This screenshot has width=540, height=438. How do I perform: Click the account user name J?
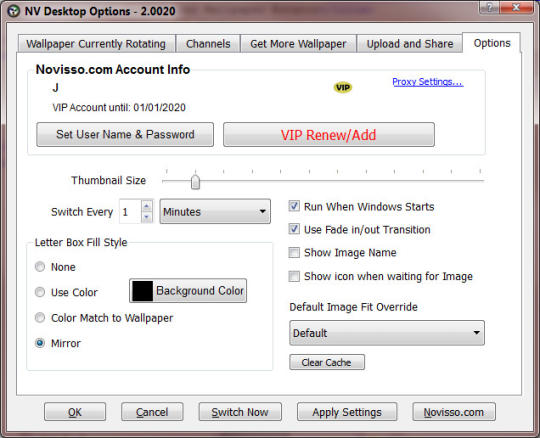[55, 87]
